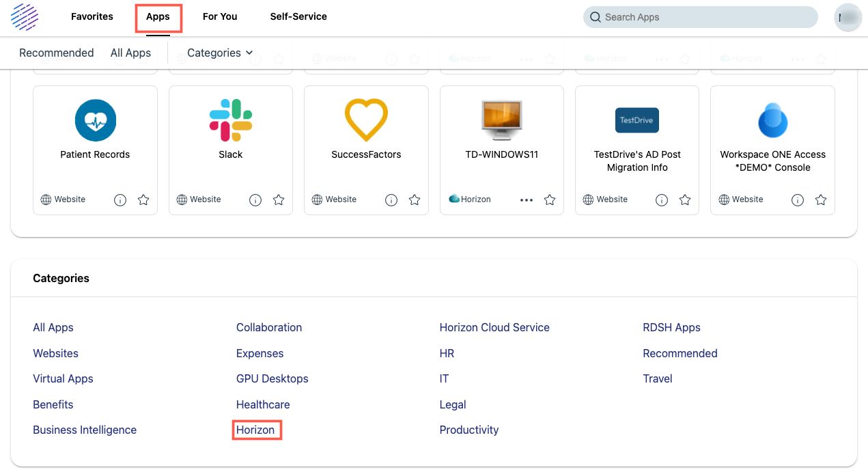Favorite the Slack app with star
Viewport: 868px width, 472px height.
tap(279, 200)
